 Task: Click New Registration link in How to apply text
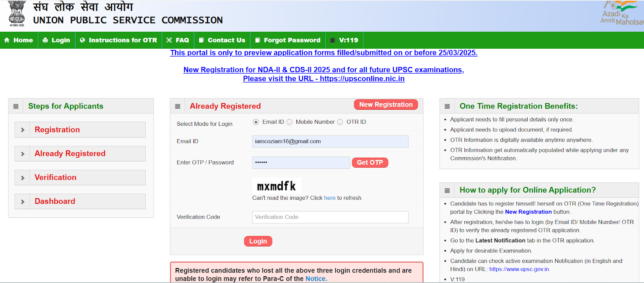click(528, 212)
